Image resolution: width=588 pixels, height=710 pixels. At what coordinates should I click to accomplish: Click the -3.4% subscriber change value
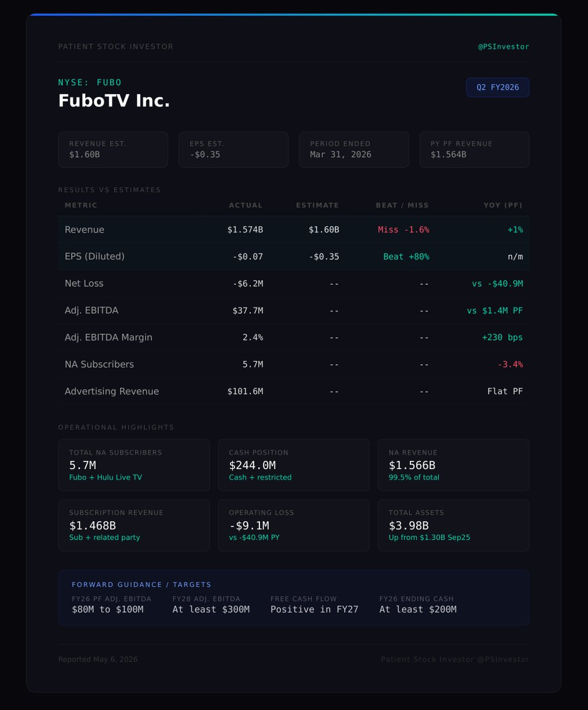510,365
